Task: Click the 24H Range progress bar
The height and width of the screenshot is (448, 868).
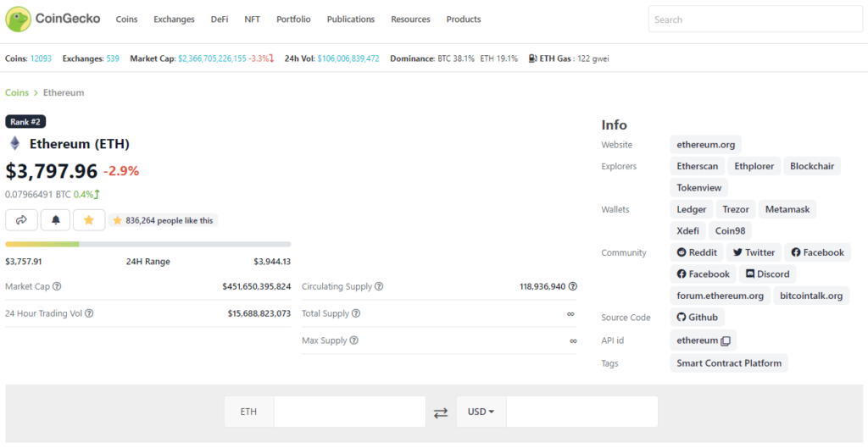Action: 147,244
